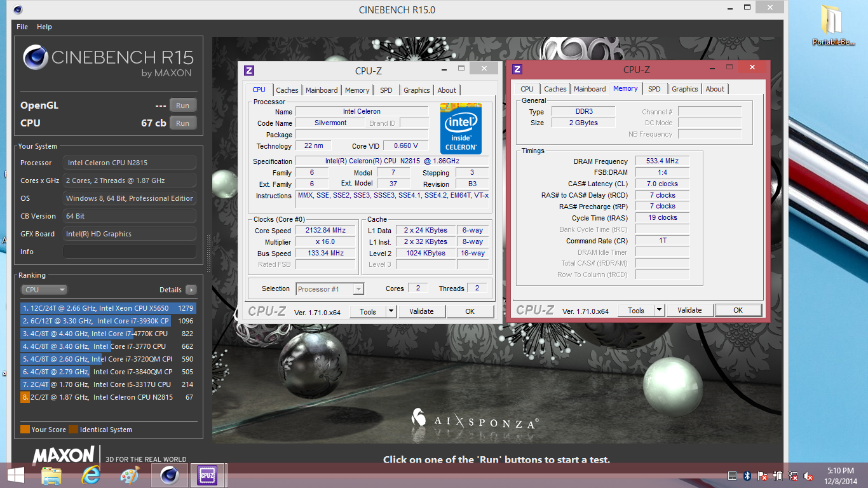Switch to Memory tab in CPU-Z CPU window

tap(357, 90)
